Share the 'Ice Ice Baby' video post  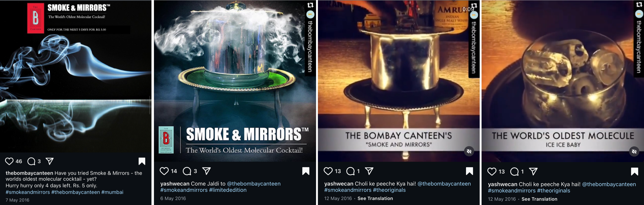533,171
